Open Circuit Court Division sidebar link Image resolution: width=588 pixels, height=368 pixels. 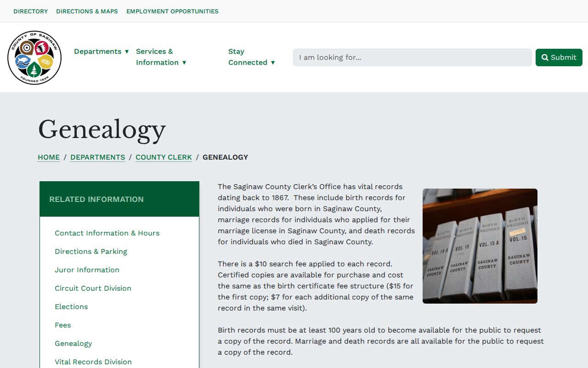point(93,288)
